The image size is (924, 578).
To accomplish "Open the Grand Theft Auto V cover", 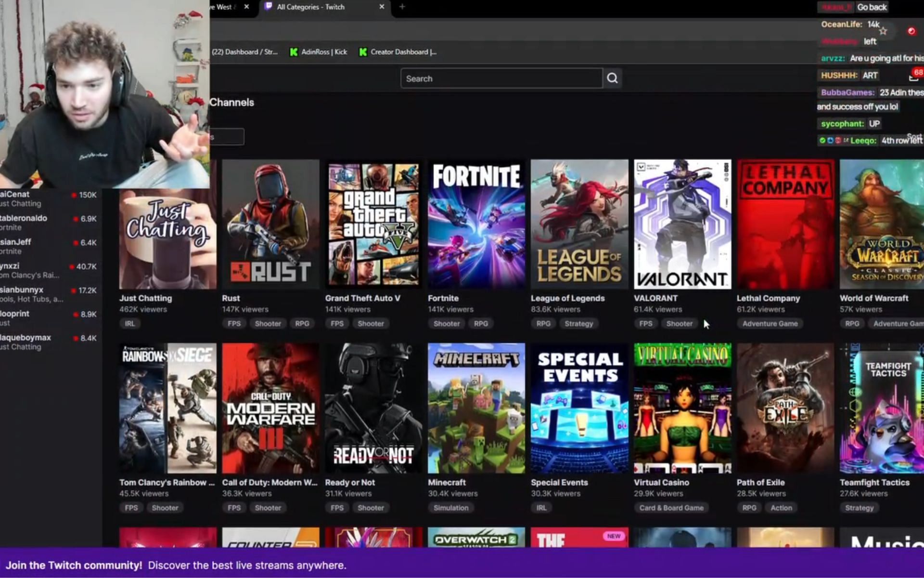I will (x=373, y=224).
